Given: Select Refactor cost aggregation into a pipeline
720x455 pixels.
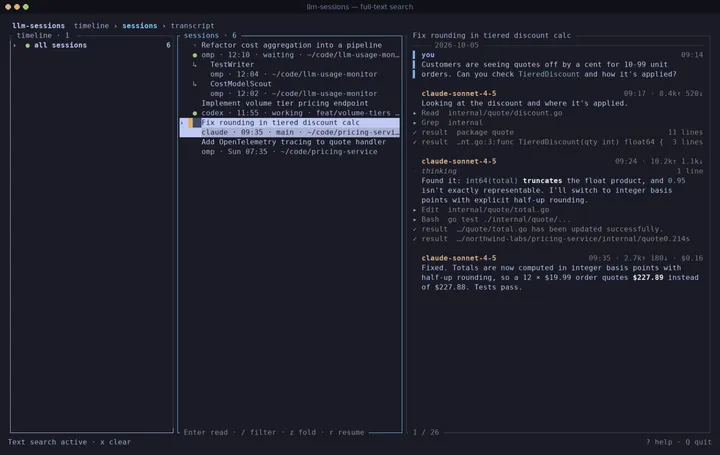Looking at the screenshot, I should coord(292,45).
